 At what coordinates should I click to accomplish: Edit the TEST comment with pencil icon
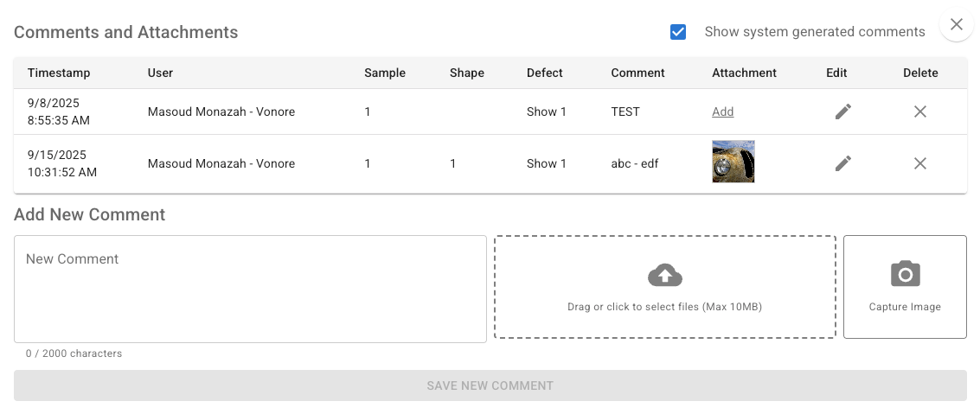(843, 111)
